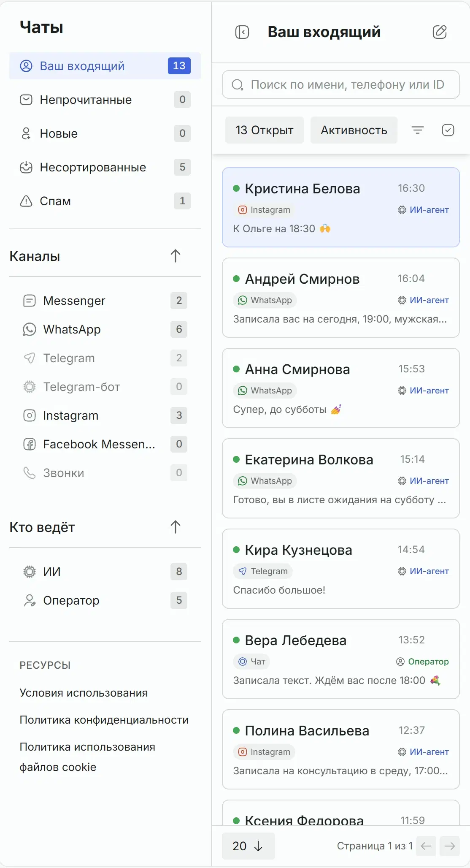470x868 pixels.
Task: Open Андрей Смирнов conversation
Action: 341,298
